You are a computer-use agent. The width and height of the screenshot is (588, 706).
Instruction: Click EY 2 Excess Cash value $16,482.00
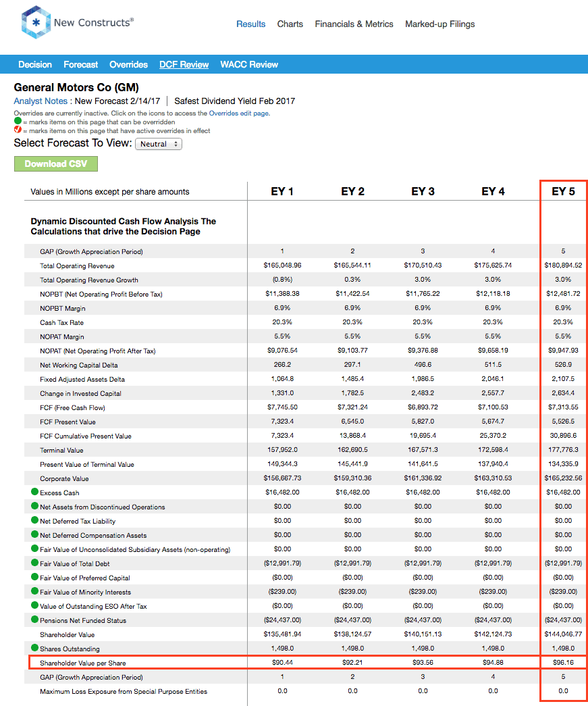pos(352,492)
